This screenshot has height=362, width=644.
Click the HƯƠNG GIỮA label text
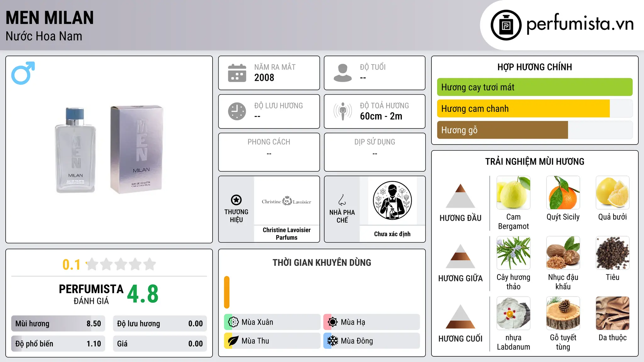[460, 278]
